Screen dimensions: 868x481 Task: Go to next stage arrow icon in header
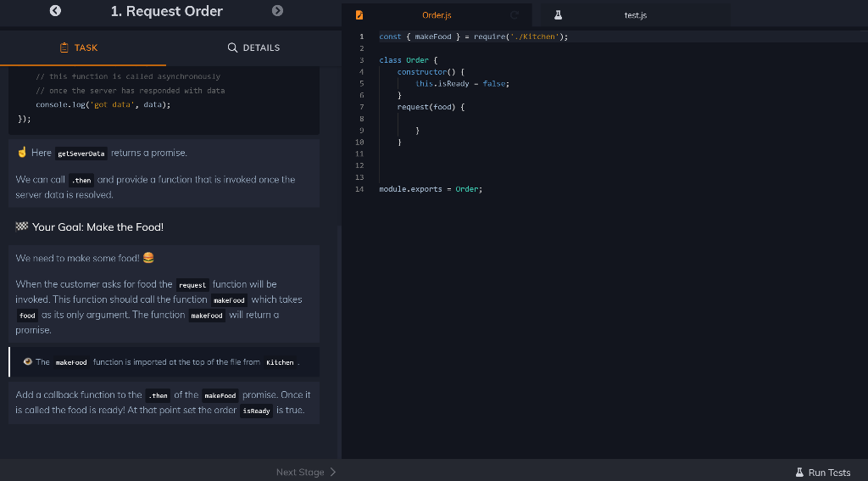tap(278, 10)
